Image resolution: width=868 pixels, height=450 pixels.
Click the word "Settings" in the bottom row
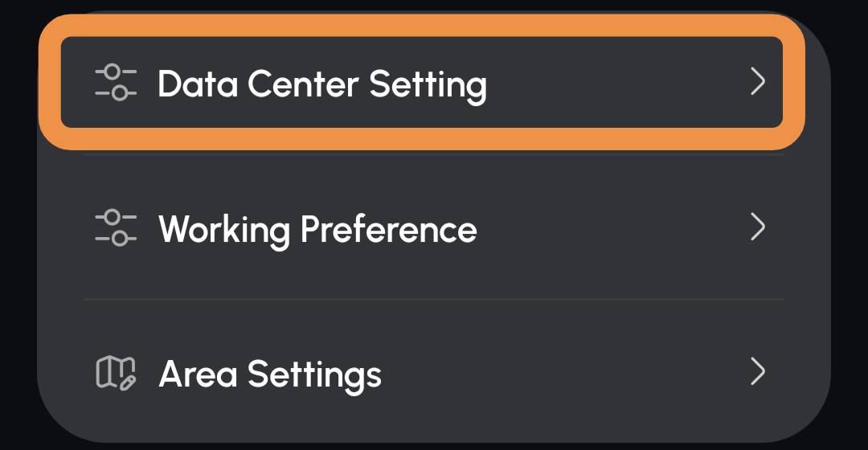click(314, 376)
